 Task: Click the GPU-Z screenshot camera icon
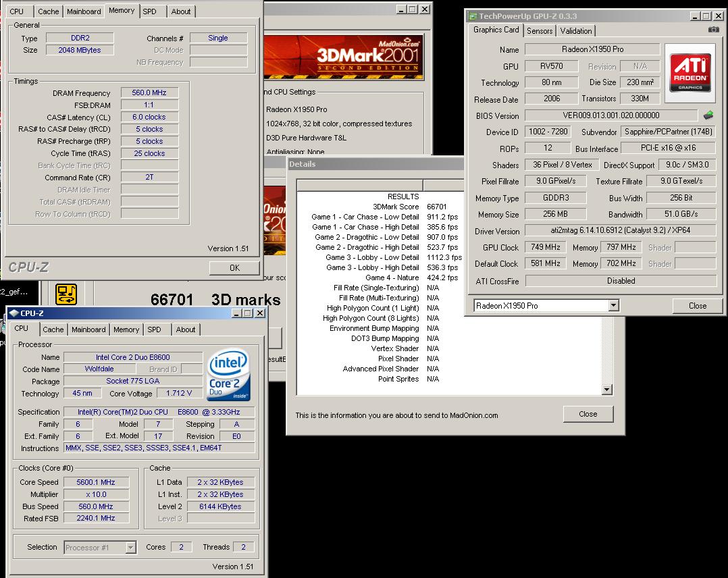pos(714,30)
